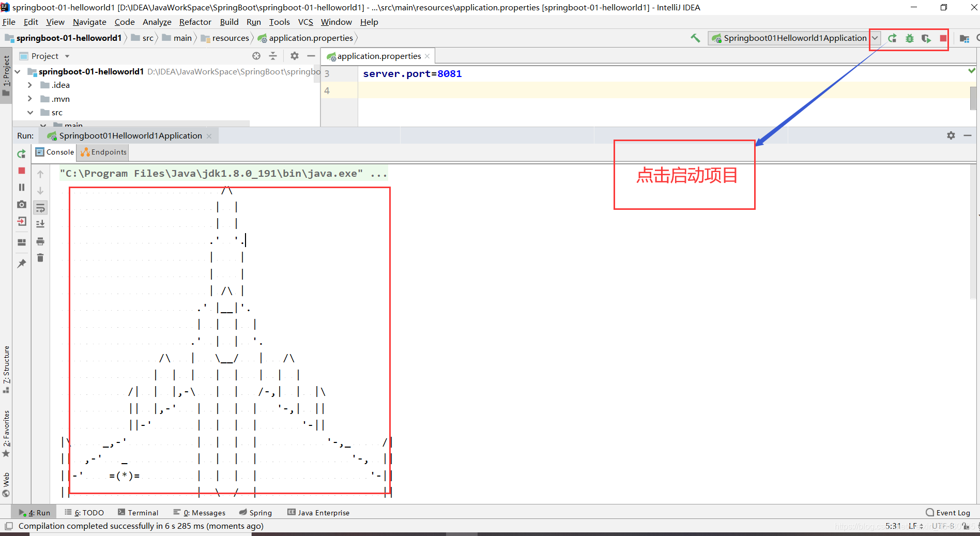Open the Terminal tool window
The height and width of the screenshot is (536, 980).
pyautogui.click(x=137, y=513)
